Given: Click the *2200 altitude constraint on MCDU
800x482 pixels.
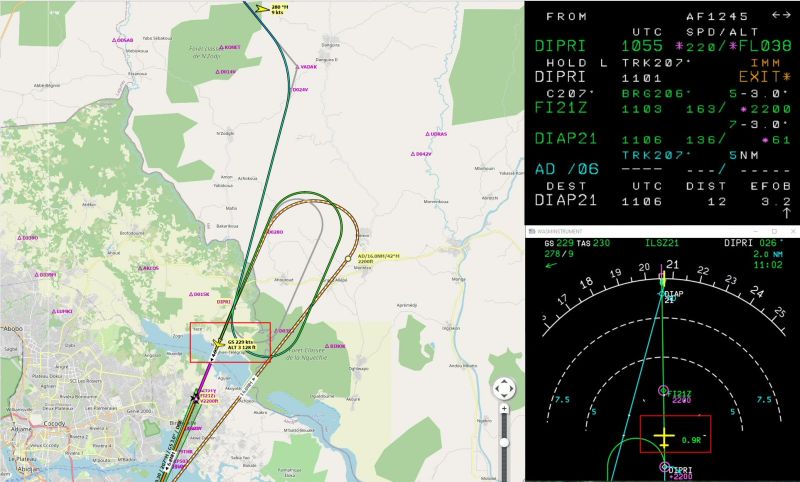Looking at the screenshot, I should 766,109.
